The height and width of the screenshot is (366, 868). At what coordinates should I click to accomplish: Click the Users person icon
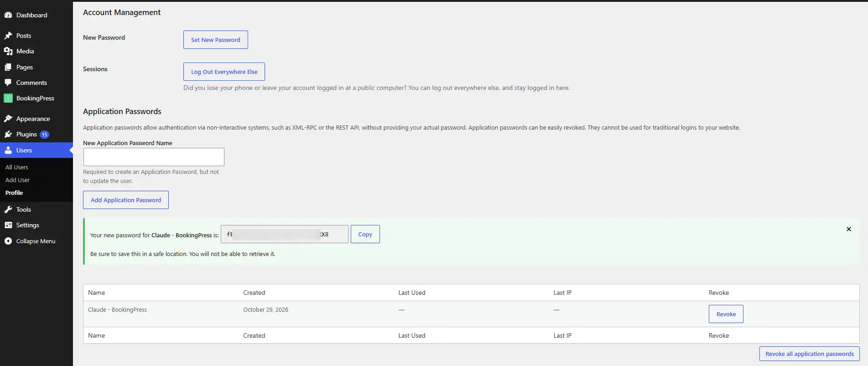[8, 150]
